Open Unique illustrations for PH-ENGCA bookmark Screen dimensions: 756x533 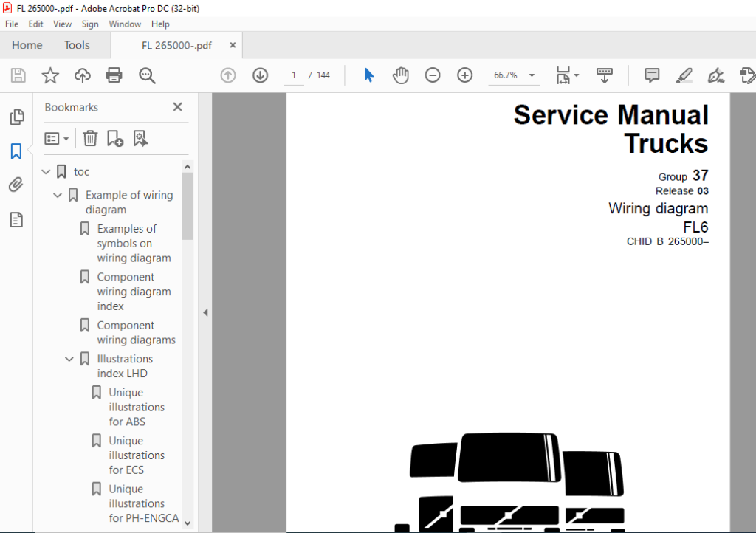tap(144, 503)
